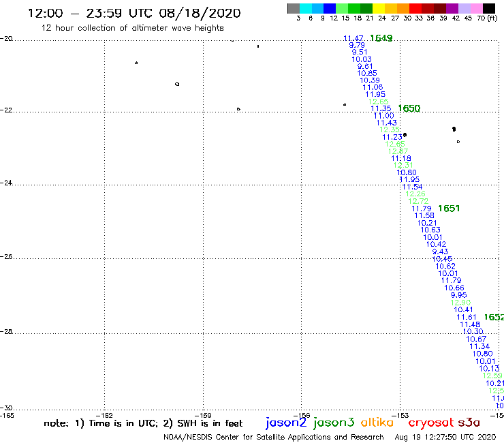Click the wave height value 10.67
Screen dimensions: 504x443
tap(476, 339)
